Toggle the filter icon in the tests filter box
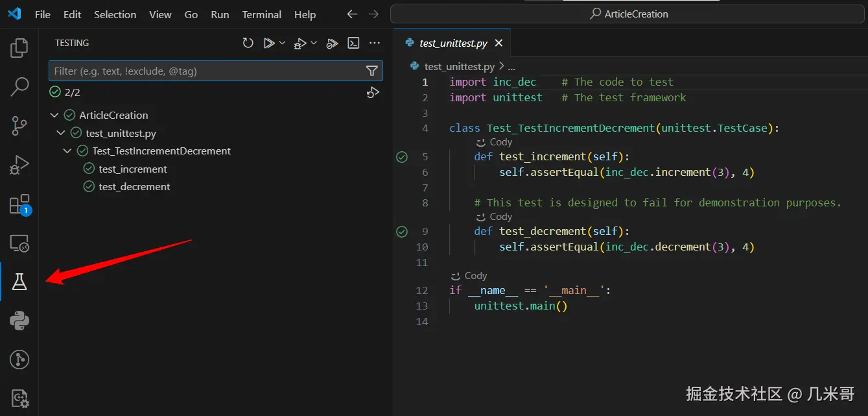 [371, 71]
